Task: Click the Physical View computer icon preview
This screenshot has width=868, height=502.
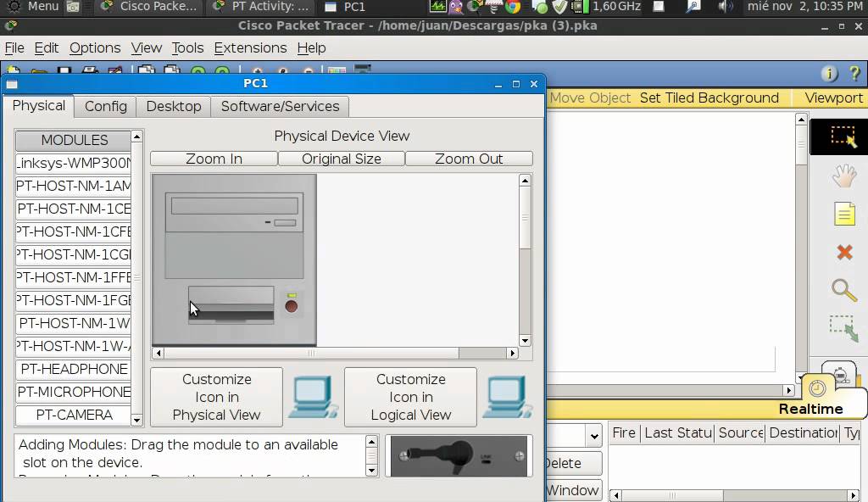Action: [x=314, y=397]
